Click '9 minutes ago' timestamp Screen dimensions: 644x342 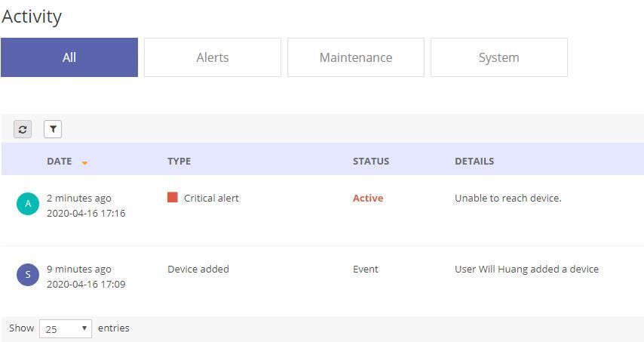[79, 270]
